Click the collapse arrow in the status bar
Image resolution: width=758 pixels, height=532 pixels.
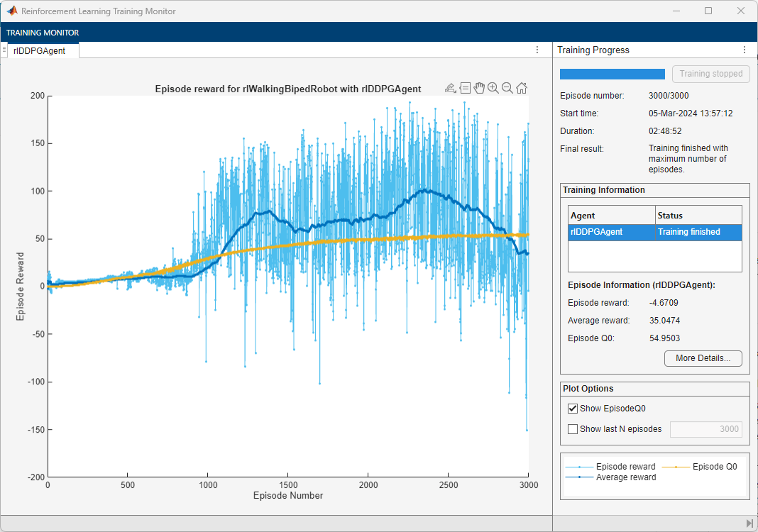749,523
